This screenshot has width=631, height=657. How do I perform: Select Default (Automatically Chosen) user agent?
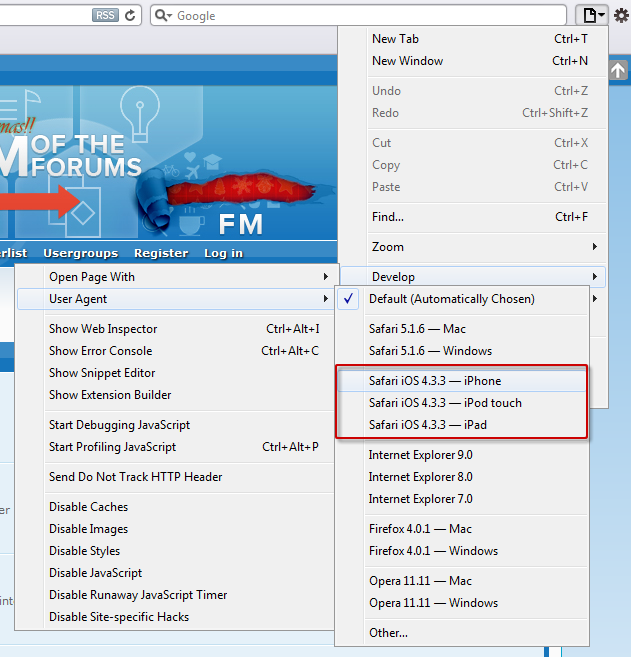point(462,299)
